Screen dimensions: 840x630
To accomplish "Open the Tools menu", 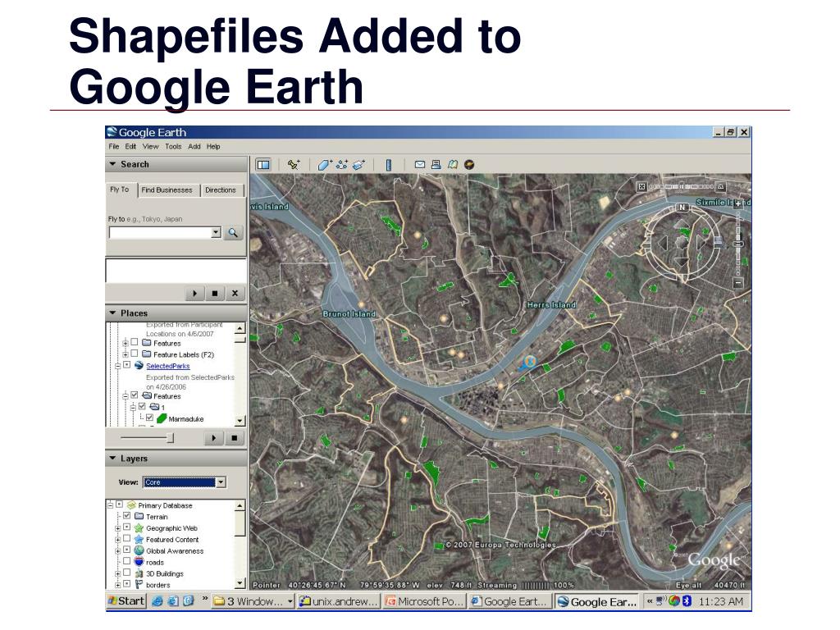I will [173, 146].
